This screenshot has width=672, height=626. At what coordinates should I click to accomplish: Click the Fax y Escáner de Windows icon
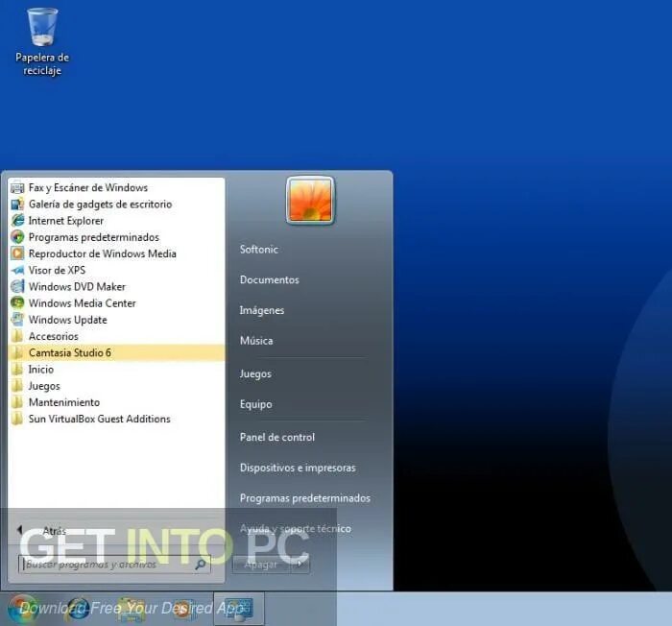click(x=17, y=188)
